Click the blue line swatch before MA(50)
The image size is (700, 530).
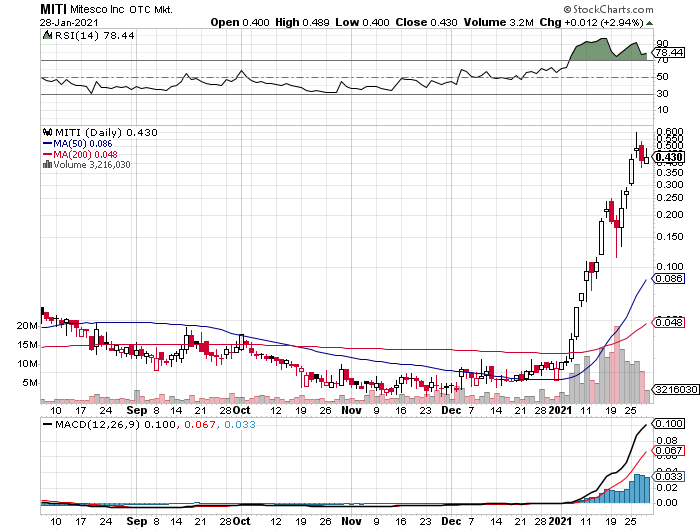(x=48, y=144)
